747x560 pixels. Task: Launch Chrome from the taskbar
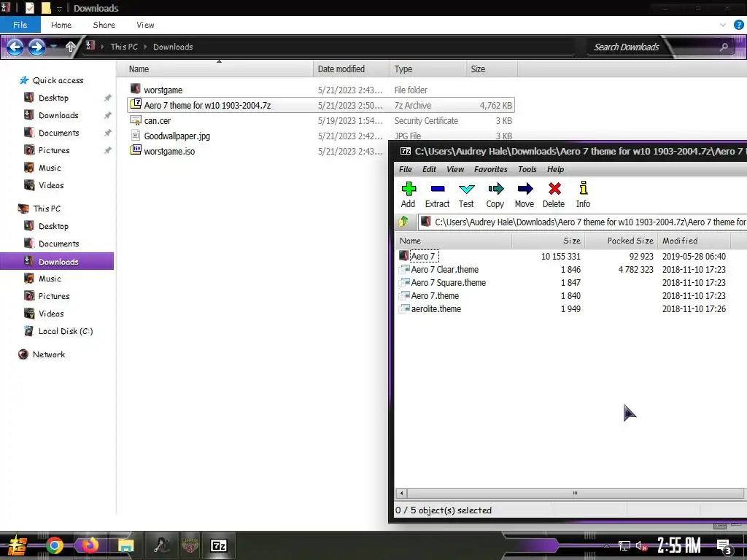pos(55,545)
